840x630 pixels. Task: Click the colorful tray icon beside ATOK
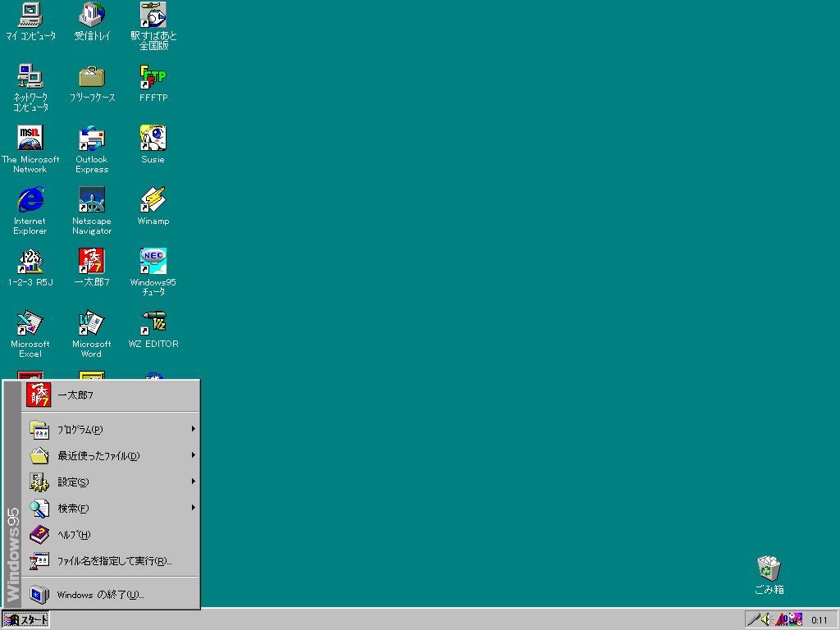(796, 620)
